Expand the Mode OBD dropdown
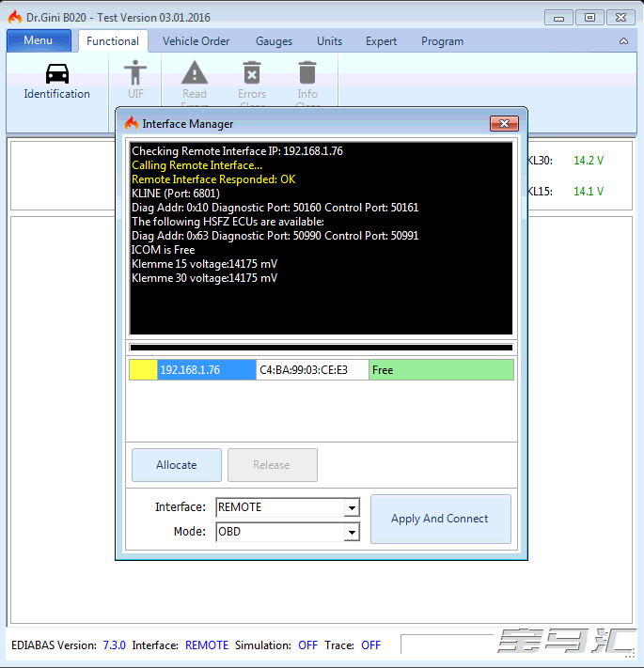The image size is (644, 668). click(x=352, y=532)
